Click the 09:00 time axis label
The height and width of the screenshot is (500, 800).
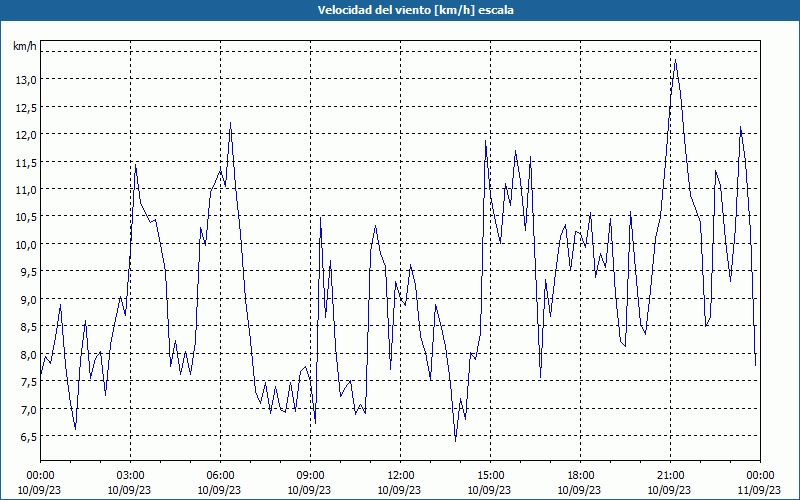coord(310,476)
